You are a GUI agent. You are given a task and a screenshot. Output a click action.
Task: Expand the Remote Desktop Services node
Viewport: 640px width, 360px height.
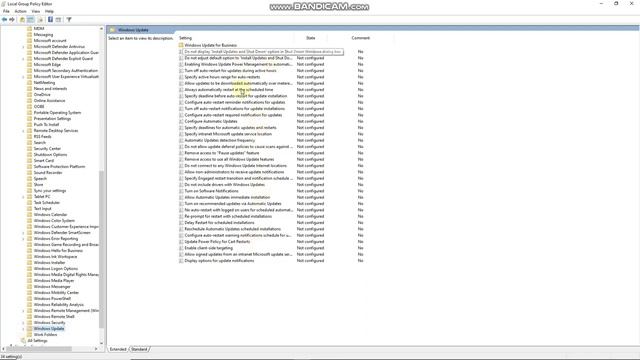click(x=23, y=131)
